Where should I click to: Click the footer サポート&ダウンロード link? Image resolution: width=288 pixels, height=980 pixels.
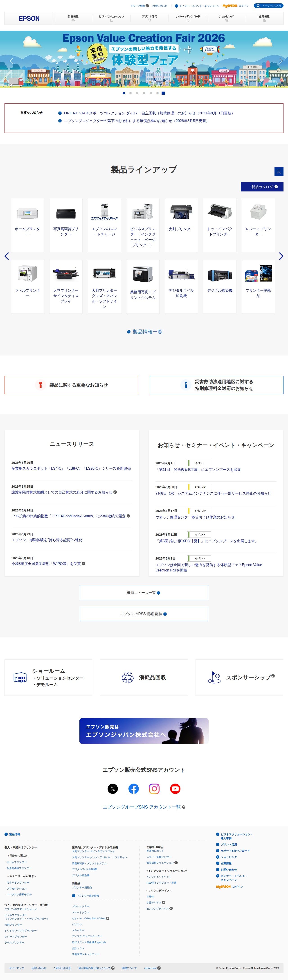233,851
